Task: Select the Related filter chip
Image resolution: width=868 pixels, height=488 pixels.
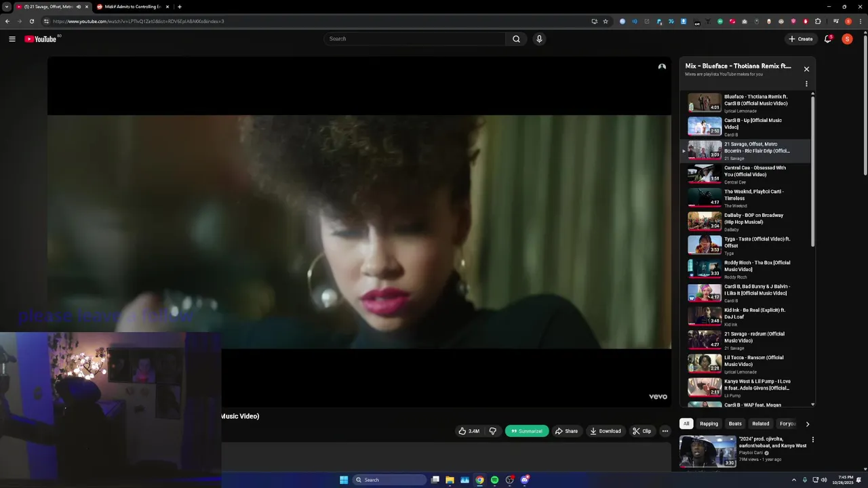Action: [x=761, y=424]
